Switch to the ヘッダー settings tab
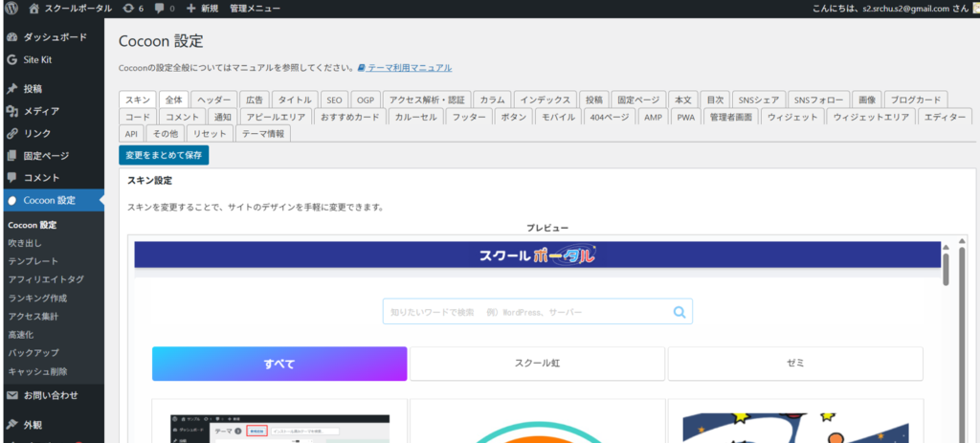The height and width of the screenshot is (443, 980). tap(213, 100)
